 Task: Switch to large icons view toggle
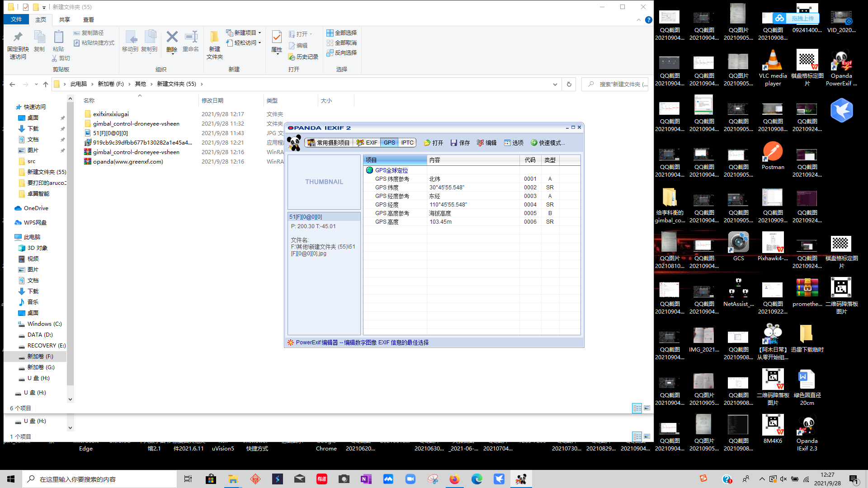coord(647,408)
